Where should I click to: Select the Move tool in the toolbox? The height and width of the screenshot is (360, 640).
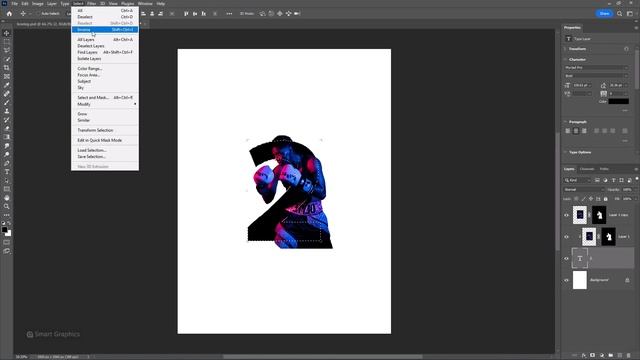click(x=7, y=33)
